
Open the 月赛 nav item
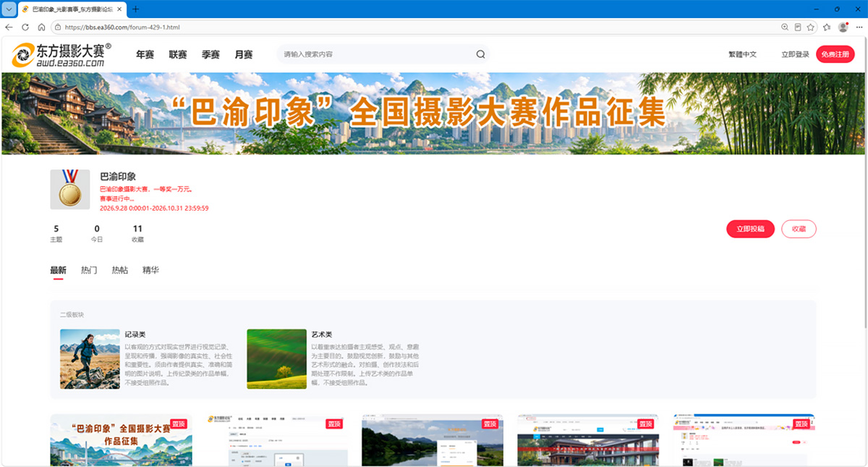pos(243,54)
